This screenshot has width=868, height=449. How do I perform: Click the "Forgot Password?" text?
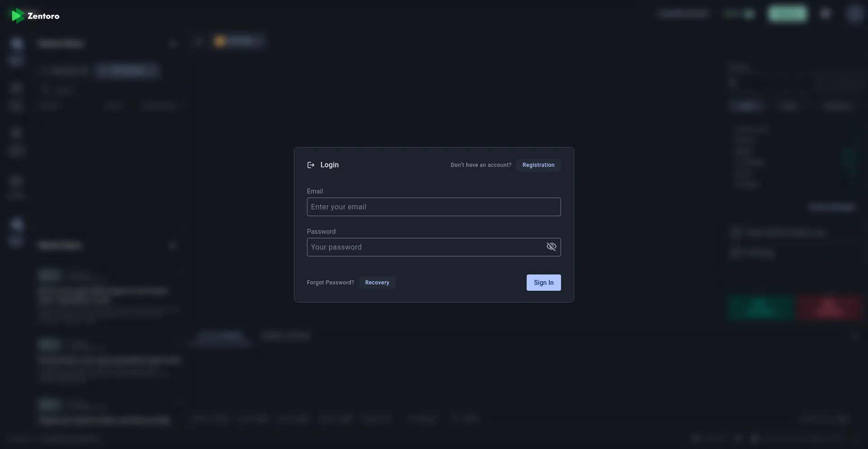pyautogui.click(x=330, y=283)
